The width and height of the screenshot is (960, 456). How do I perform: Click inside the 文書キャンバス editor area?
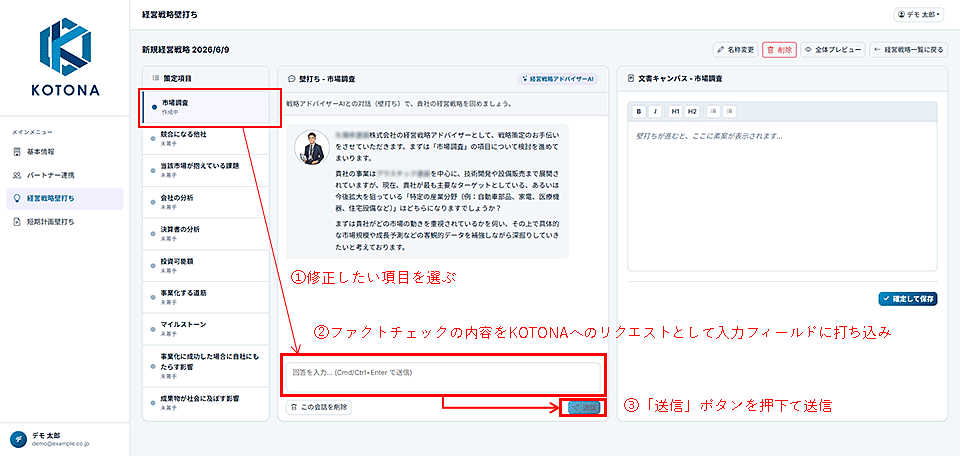point(782,196)
